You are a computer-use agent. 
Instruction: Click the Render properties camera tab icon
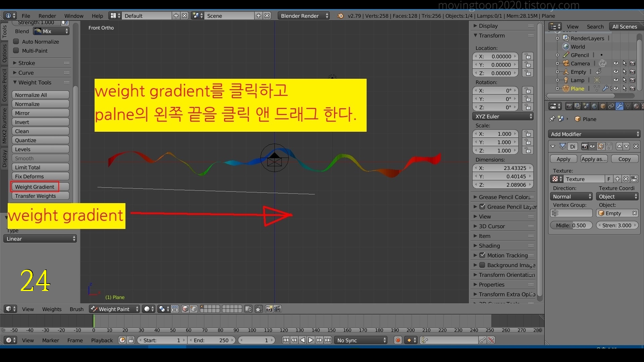tap(569, 106)
